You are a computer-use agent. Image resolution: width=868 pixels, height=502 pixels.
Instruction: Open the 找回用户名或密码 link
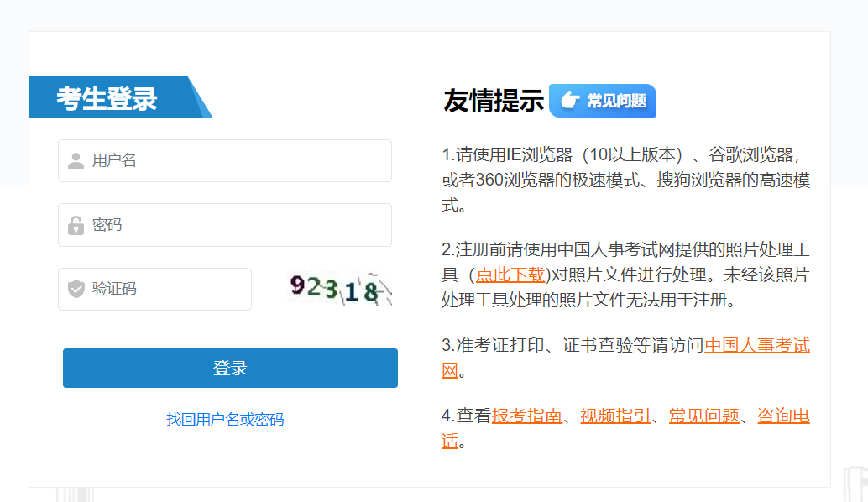click(225, 419)
